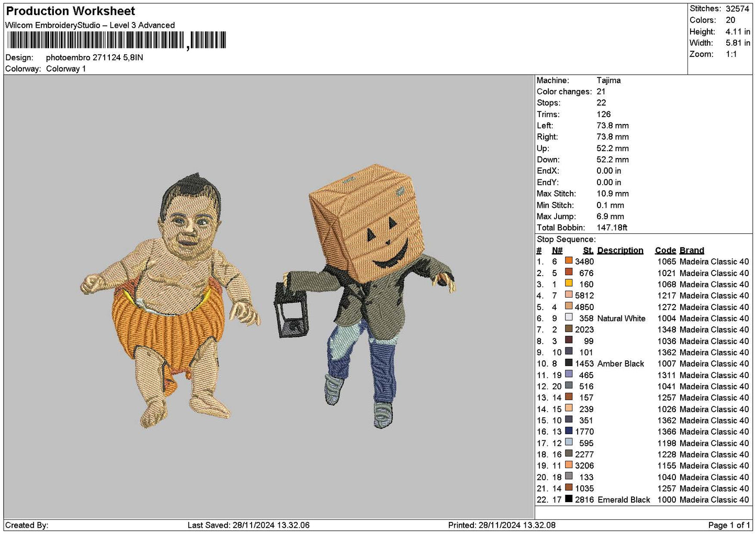This screenshot has height=534, width=756.
Task: Click the Height value '4.11 in'
Action: click(738, 32)
